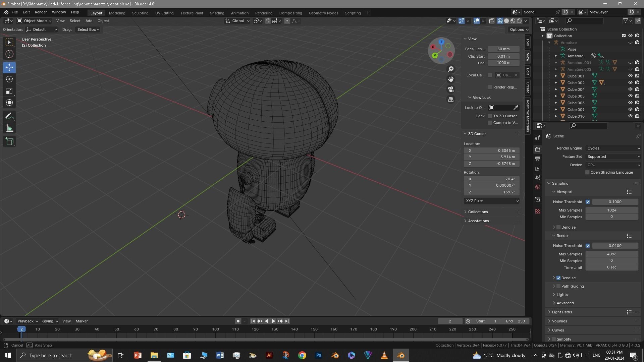Open the Keying popover

coord(49,321)
